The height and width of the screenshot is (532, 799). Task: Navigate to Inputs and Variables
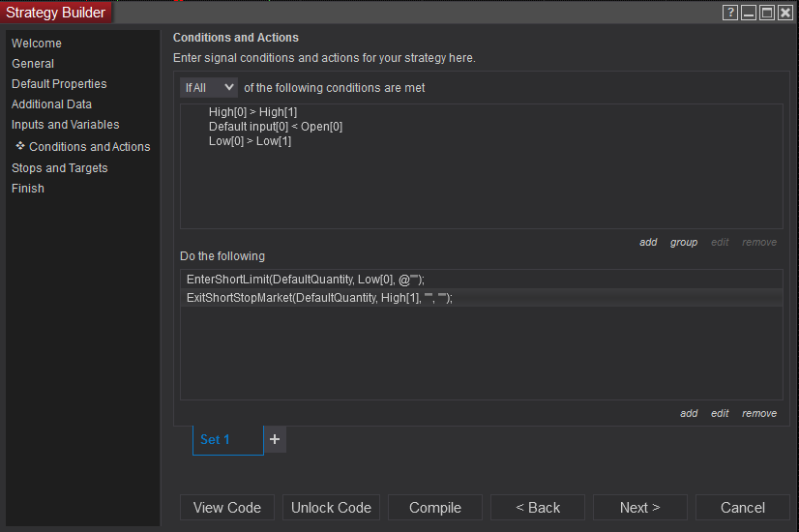[x=65, y=125]
